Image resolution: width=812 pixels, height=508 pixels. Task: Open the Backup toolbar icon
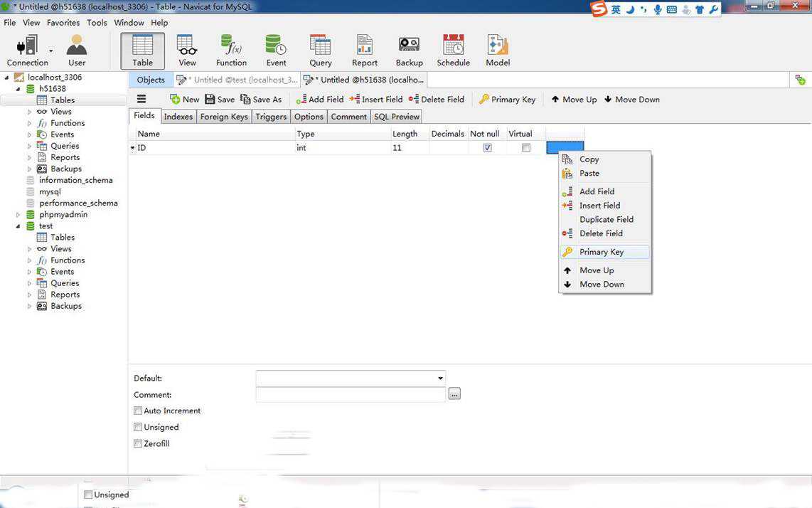click(409, 51)
